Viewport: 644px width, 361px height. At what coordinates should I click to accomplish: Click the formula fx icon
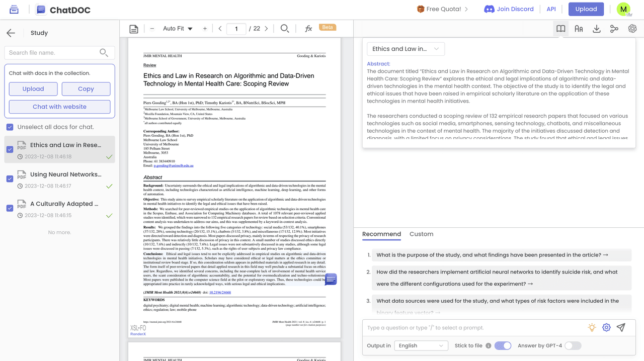[308, 29]
